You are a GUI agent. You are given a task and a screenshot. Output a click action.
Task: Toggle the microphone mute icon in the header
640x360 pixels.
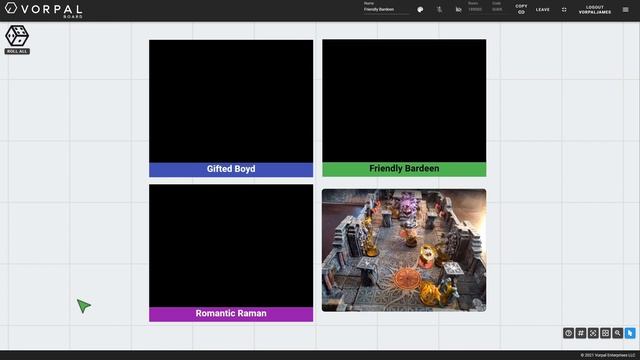(x=439, y=9)
